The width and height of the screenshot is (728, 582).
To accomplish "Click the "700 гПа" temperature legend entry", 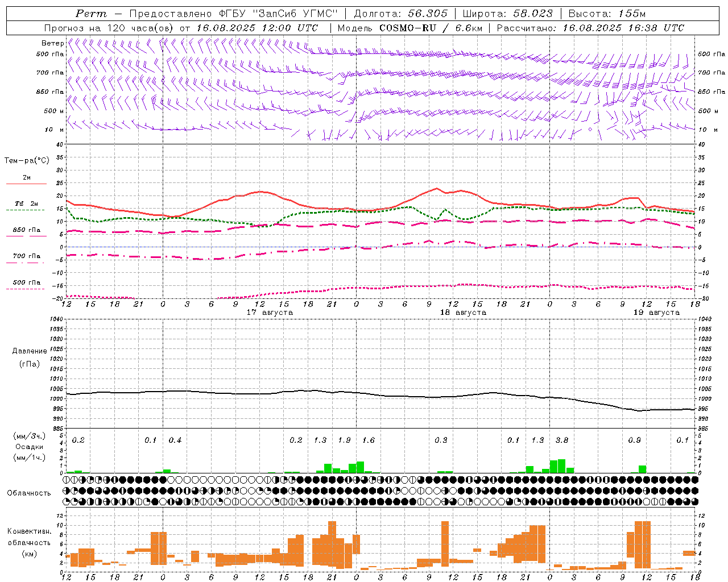I will point(27,256).
